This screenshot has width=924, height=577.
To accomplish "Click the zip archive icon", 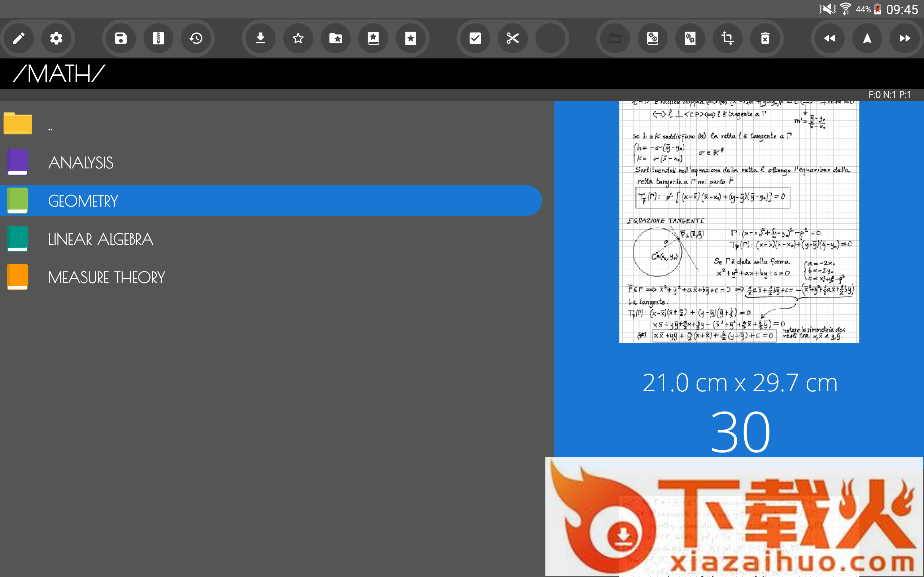I will pos(158,38).
